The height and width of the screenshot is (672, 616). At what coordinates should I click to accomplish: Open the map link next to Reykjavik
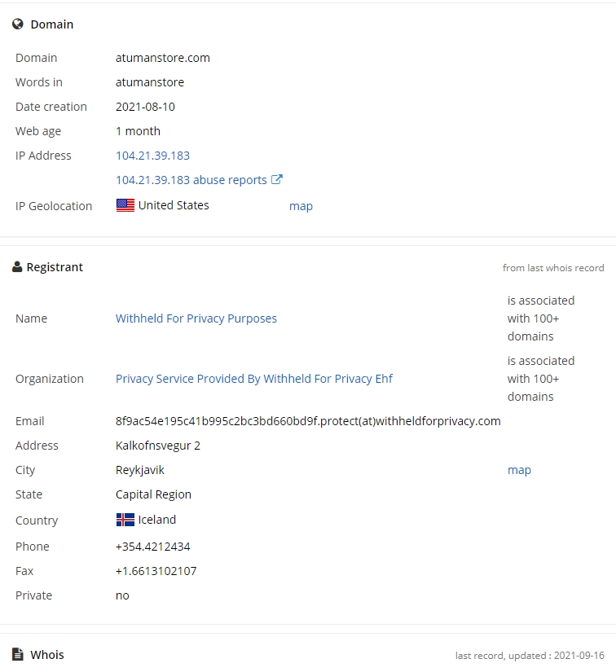point(519,470)
